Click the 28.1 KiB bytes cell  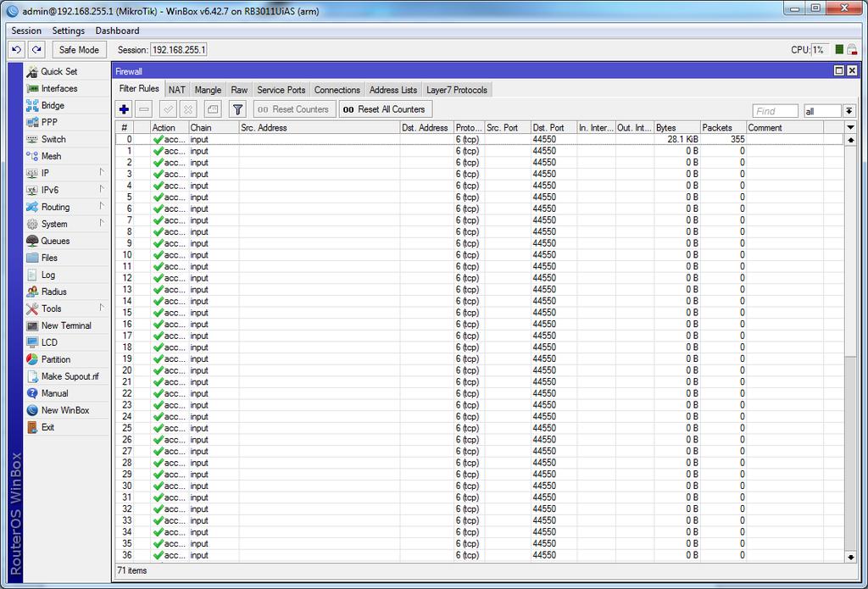pyautogui.click(x=677, y=140)
